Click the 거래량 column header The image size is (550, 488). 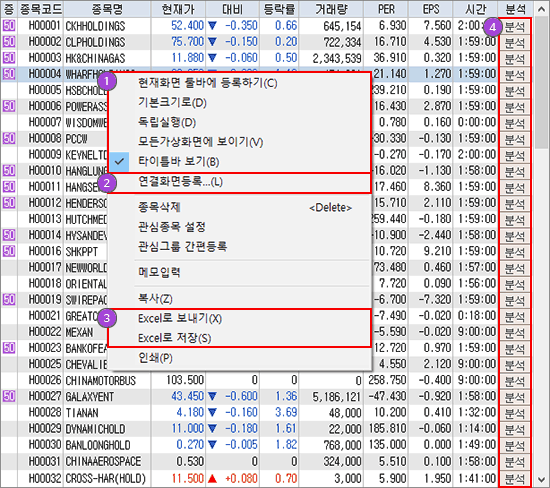point(331,9)
